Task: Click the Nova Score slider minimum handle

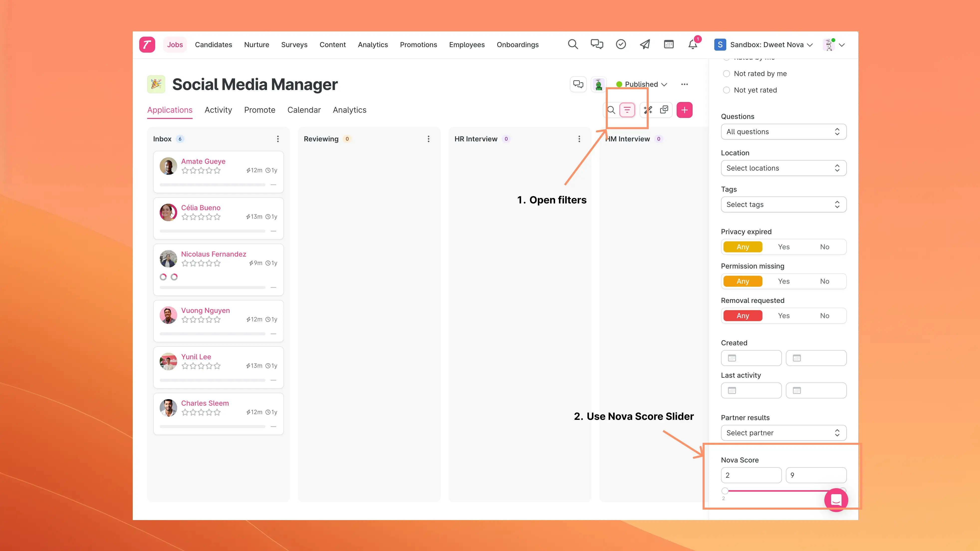Action: (725, 491)
